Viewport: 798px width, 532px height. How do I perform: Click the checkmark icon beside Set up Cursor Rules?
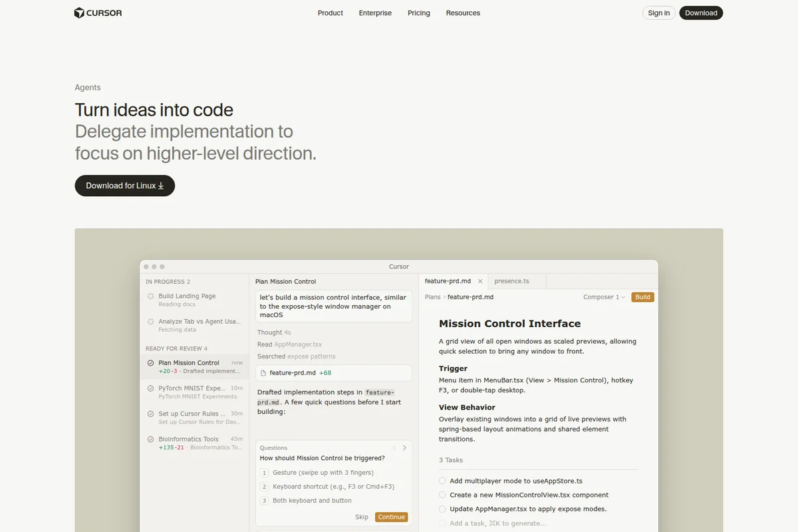(x=150, y=414)
